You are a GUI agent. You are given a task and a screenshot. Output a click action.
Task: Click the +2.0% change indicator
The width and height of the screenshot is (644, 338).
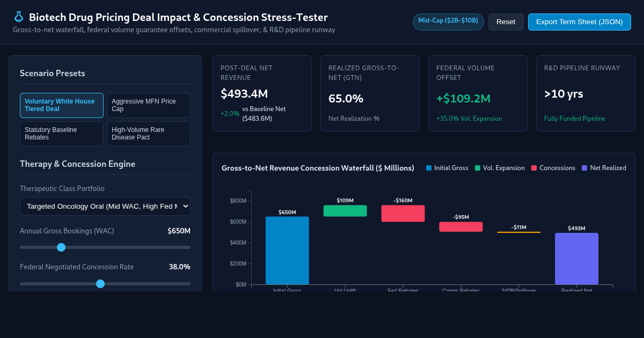tap(230, 114)
